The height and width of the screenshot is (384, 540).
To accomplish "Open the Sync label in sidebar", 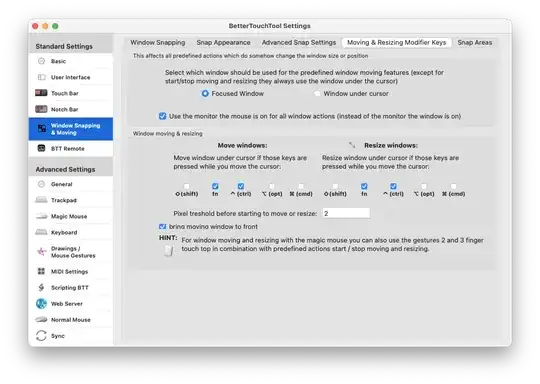I will [x=58, y=336].
